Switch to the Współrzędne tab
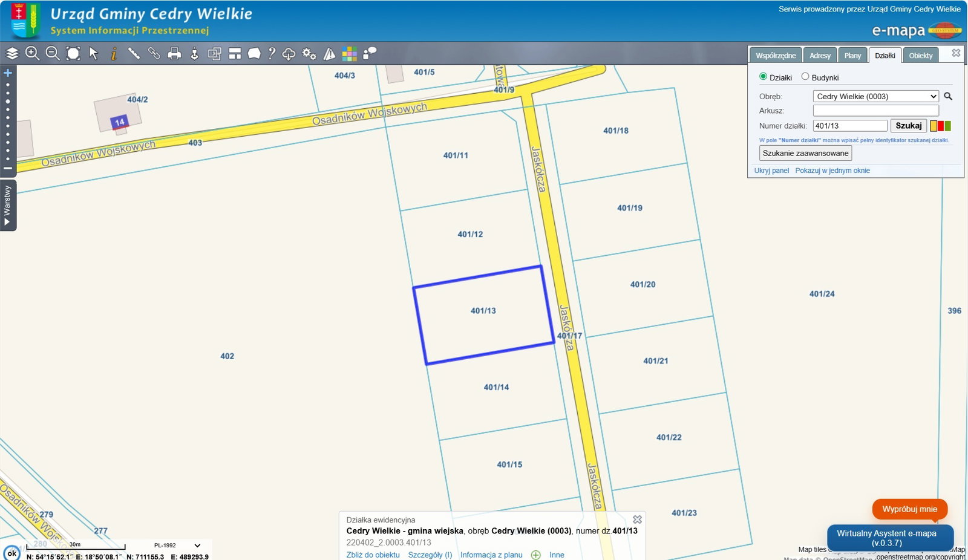 pyautogui.click(x=776, y=56)
